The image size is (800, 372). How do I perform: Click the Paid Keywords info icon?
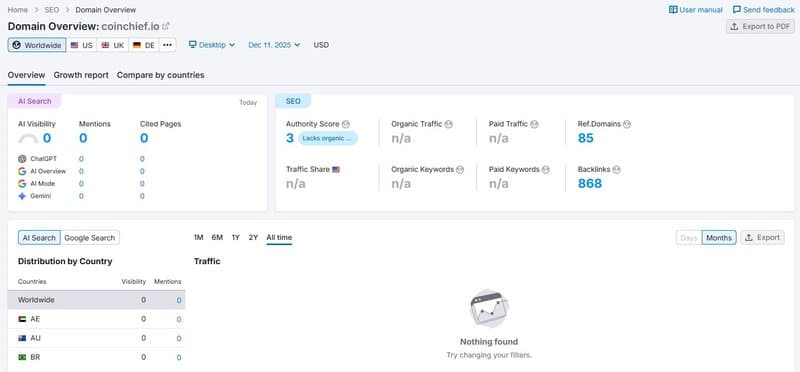coord(545,169)
